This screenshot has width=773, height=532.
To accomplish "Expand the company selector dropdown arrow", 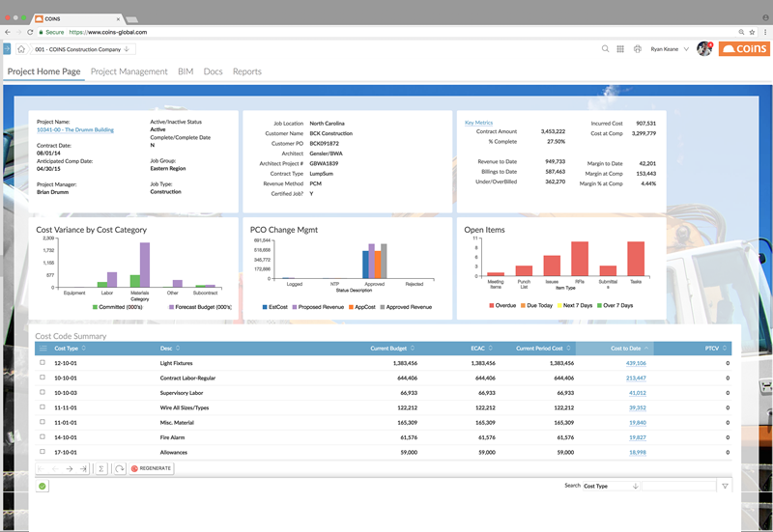I will coord(127,49).
